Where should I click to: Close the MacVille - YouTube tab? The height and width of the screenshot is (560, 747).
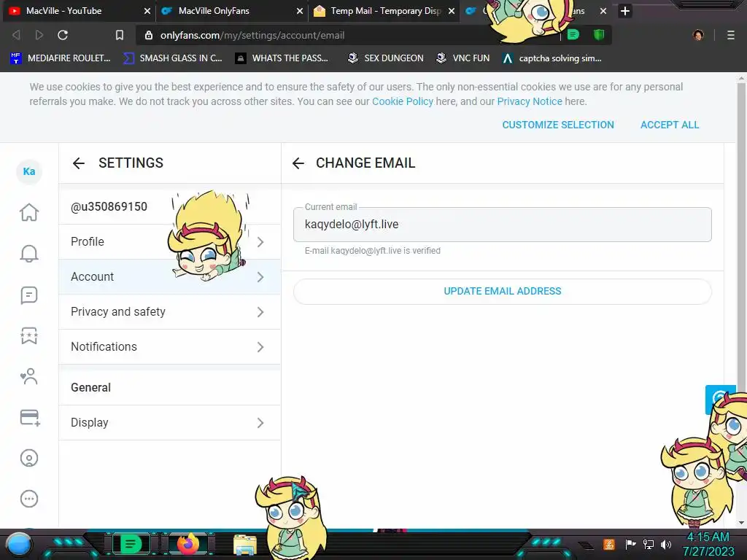tap(147, 11)
